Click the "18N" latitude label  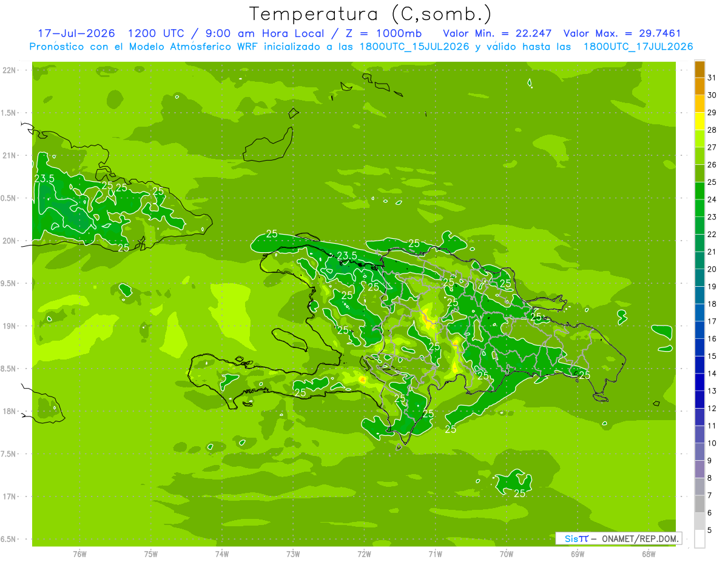[x=9, y=411]
